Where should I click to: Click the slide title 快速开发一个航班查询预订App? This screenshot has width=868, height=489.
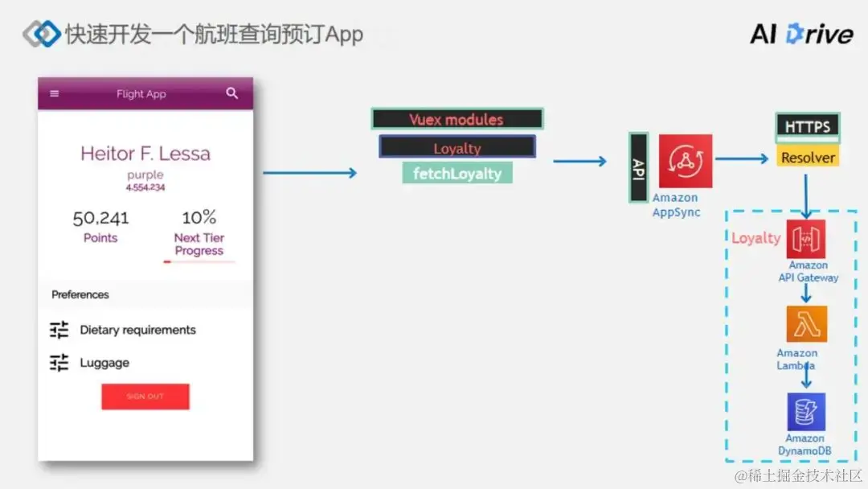pyautogui.click(x=215, y=35)
